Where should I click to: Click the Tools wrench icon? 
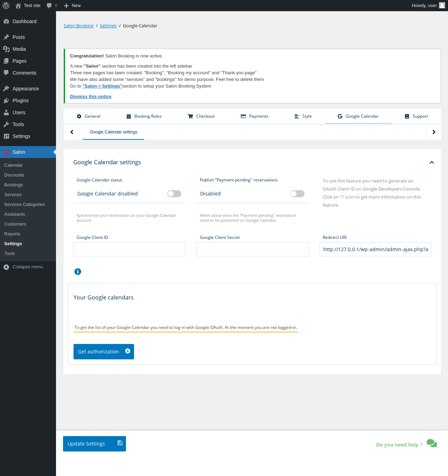pos(6,124)
